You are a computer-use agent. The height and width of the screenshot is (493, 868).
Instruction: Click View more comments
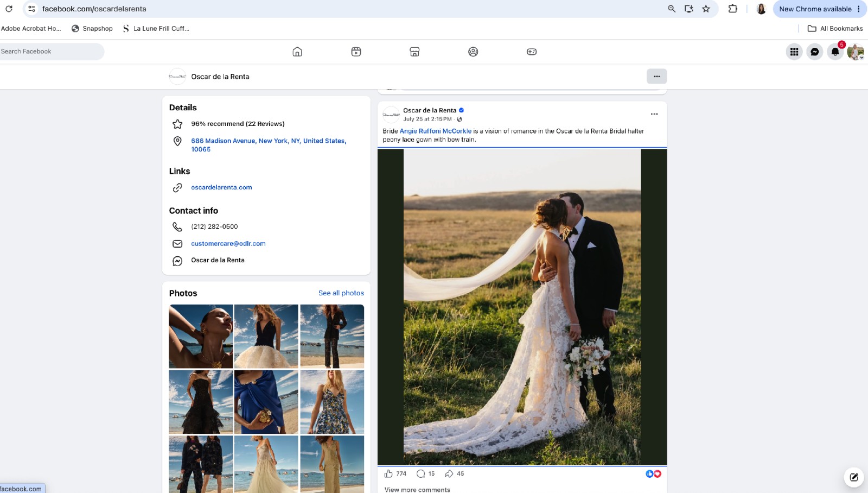click(x=417, y=490)
